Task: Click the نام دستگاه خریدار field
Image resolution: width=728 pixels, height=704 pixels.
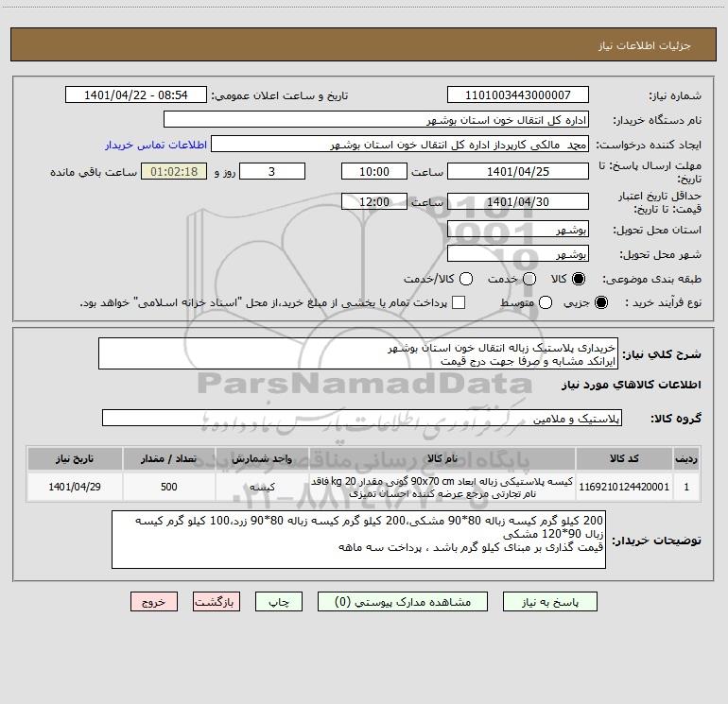Action: [x=376, y=119]
